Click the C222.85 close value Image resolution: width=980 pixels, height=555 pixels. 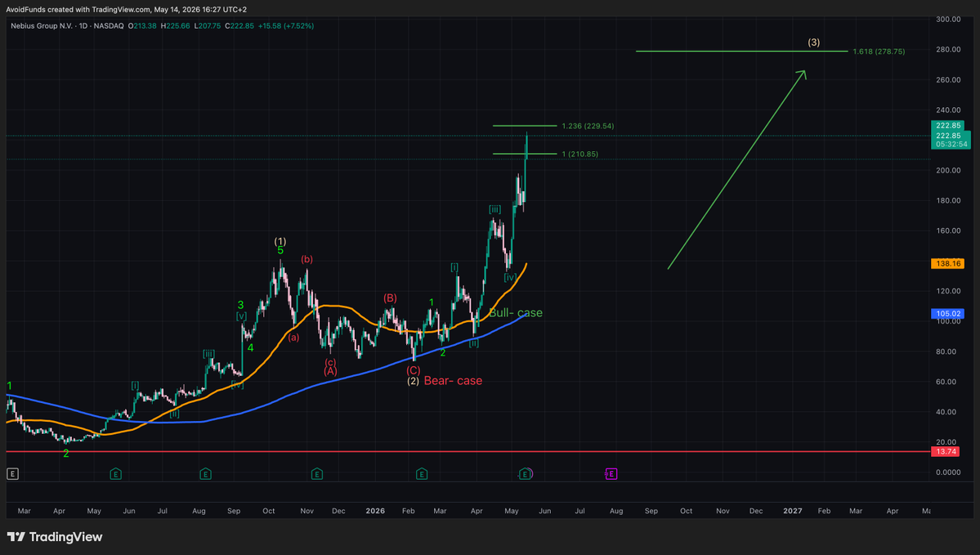pyautogui.click(x=239, y=26)
